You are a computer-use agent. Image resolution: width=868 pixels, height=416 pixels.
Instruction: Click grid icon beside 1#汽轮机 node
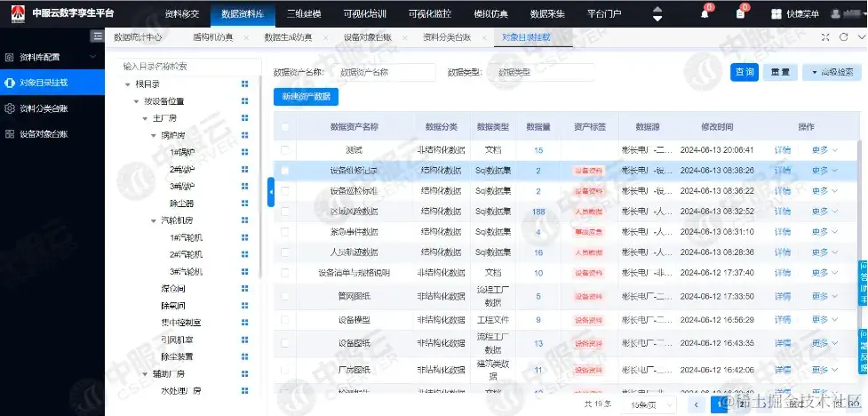tap(244, 237)
